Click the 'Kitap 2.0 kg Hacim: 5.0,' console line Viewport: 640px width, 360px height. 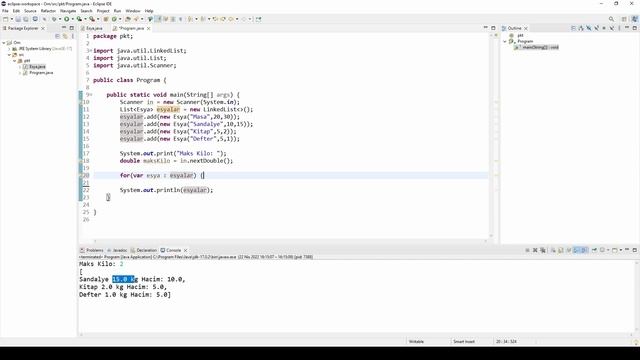(123, 287)
